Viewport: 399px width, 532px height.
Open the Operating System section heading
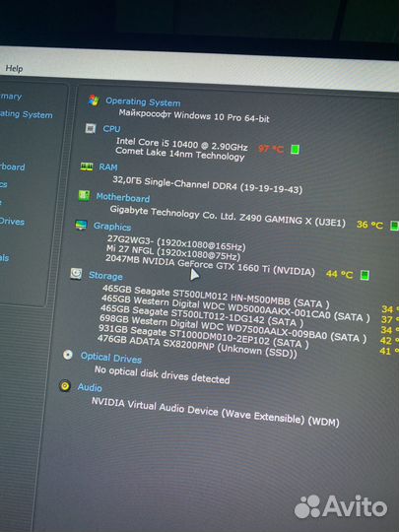(x=143, y=101)
